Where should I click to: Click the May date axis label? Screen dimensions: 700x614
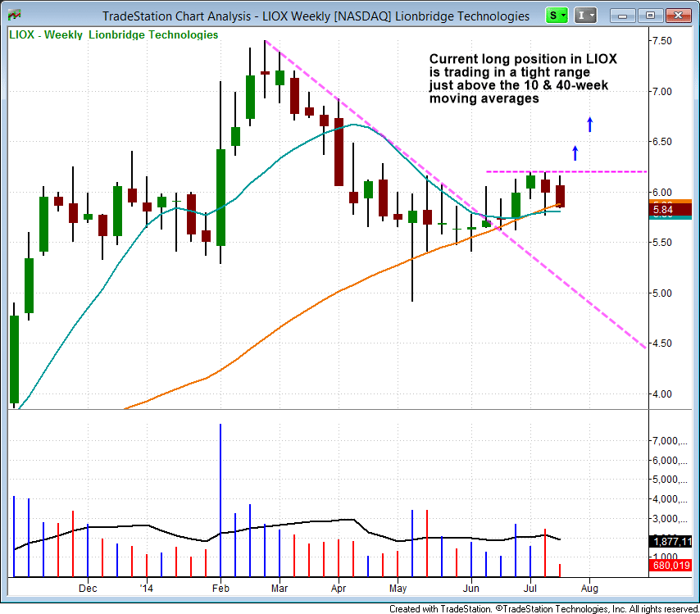pos(398,589)
